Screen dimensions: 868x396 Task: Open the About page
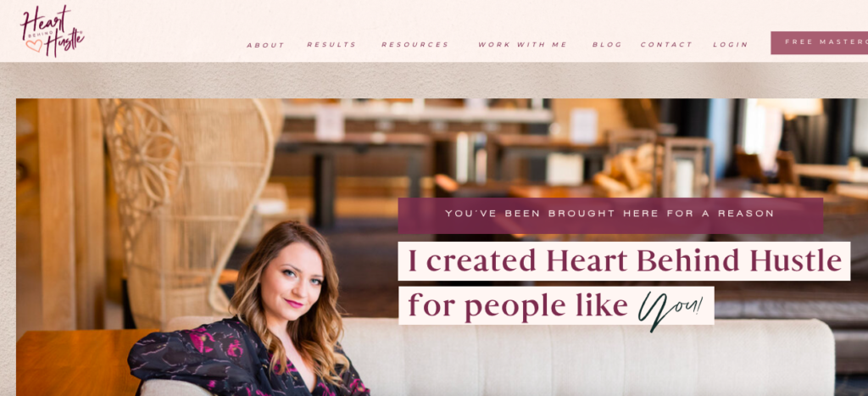coord(265,45)
